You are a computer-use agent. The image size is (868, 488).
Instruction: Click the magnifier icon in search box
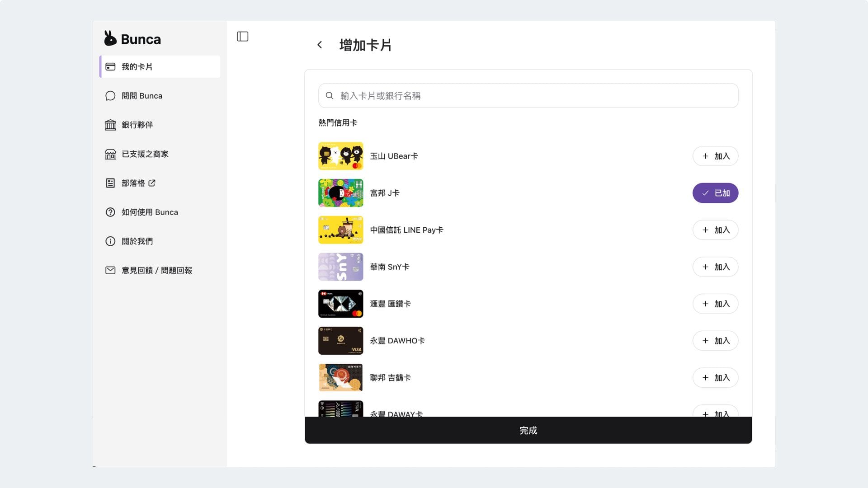pyautogui.click(x=330, y=96)
